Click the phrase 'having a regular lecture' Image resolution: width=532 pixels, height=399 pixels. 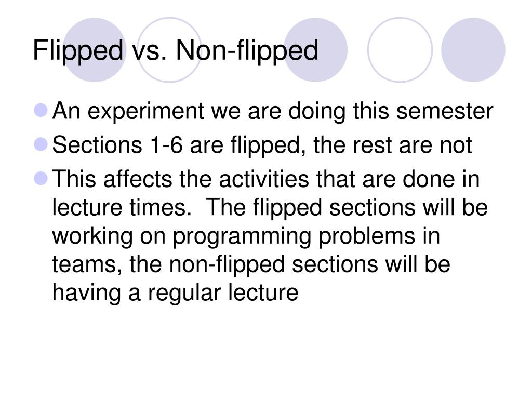pyautogui.click(x=175, y=293)
